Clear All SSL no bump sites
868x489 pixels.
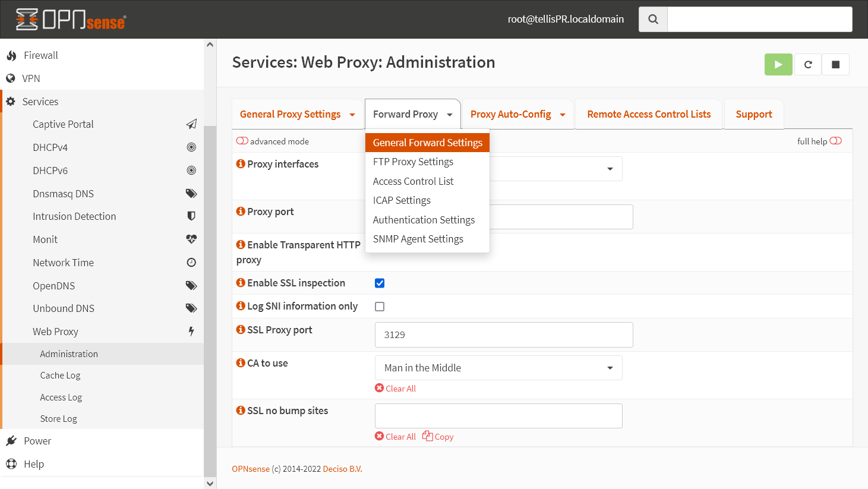(395, 436)
